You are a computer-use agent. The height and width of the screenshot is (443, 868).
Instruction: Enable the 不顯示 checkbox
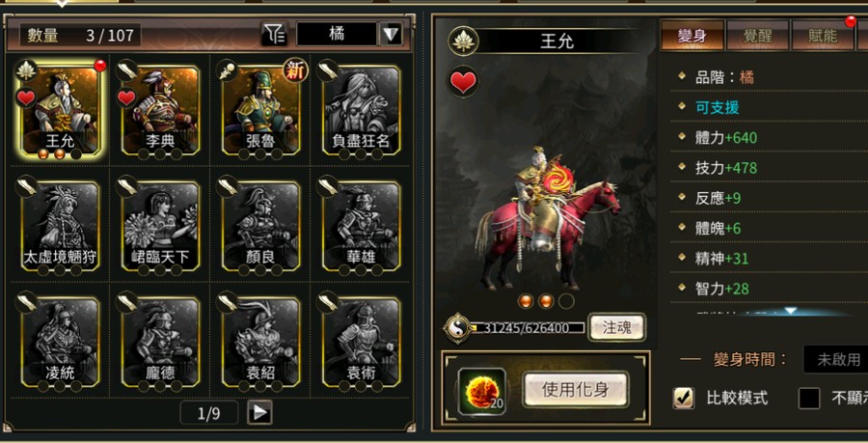click(x=809, y=398)
